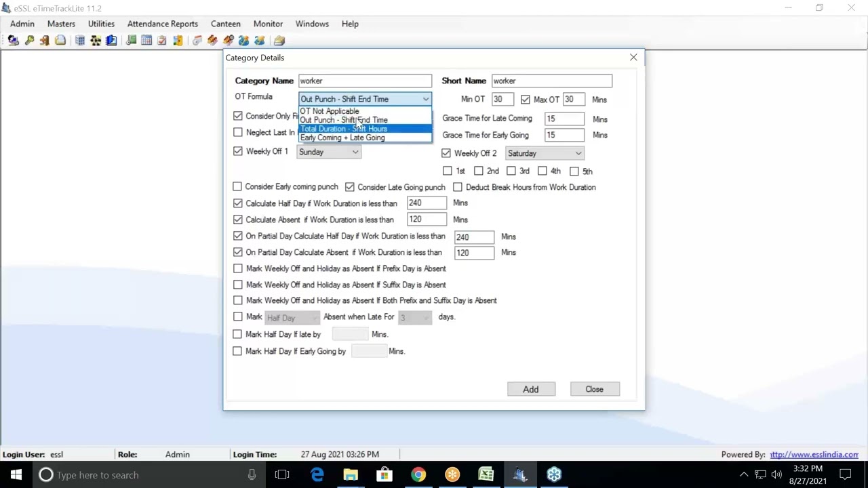The image size is (868, 488).
Task: Disable Consider Late Going punch
Action: click(x=350, y=186)
